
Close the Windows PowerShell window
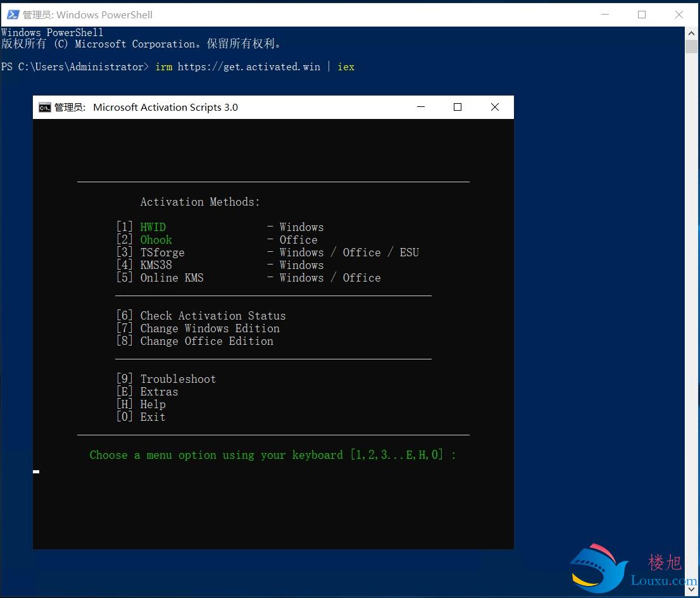[678, 15]
